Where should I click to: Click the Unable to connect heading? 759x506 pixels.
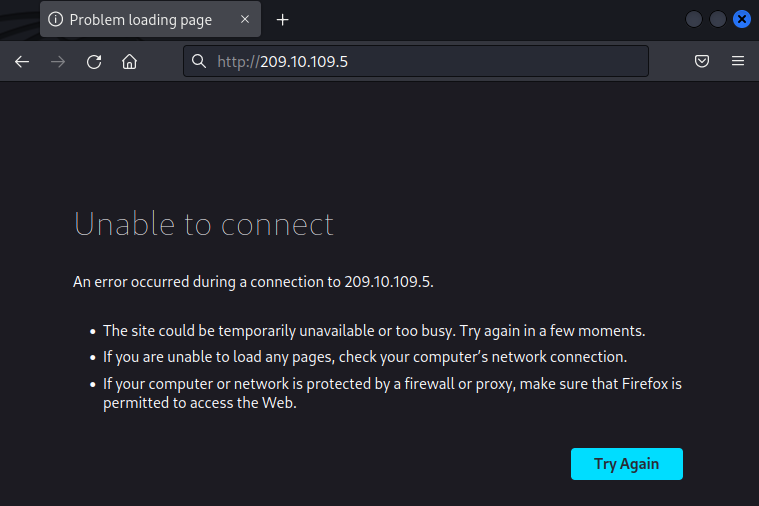pyautogui.click(x=204, y=224)
